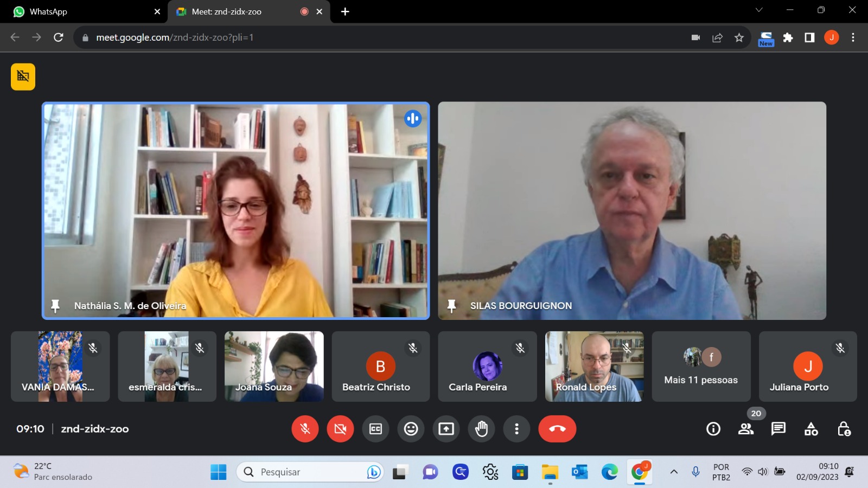This screenshot has width=868, height=488.
Task: Open camera permission icon in address bar
Action: pos(695,37)
